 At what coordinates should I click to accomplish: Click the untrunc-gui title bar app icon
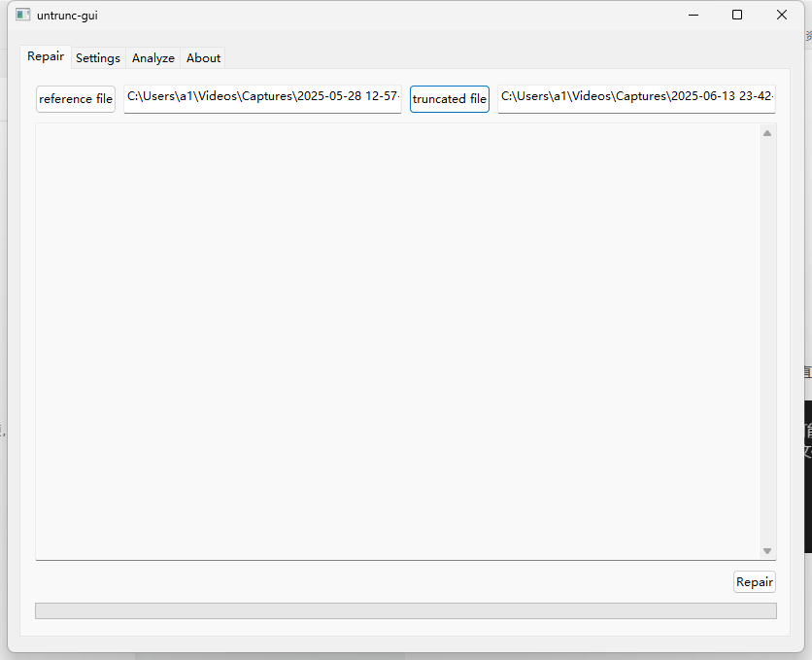coord(22,15)
